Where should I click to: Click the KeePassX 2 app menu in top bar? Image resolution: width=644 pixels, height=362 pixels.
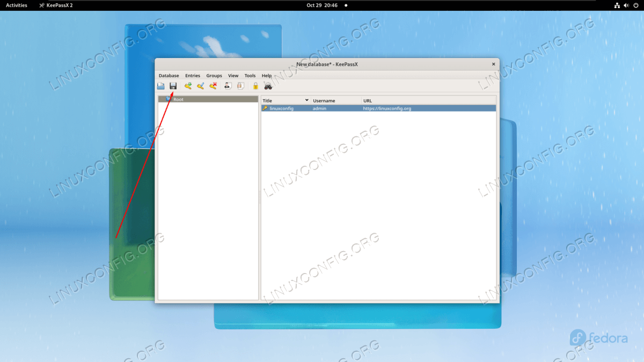[x=56, y=5]
